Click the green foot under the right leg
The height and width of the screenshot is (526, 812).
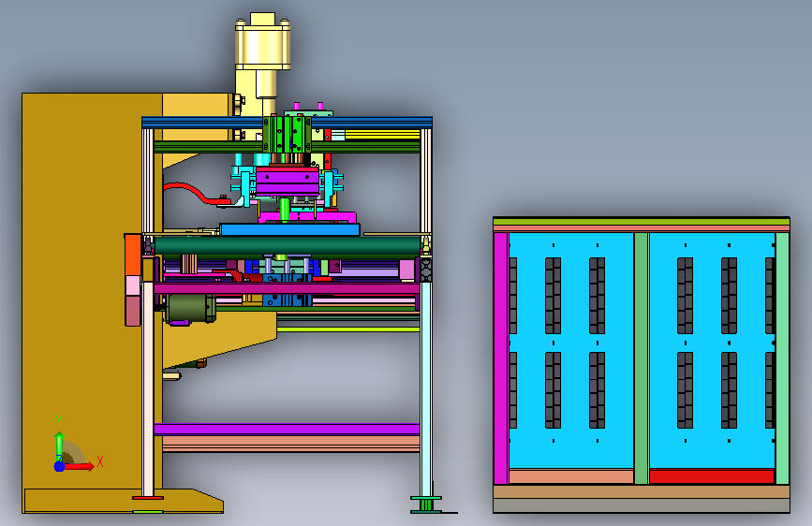(x=426, y=504)
